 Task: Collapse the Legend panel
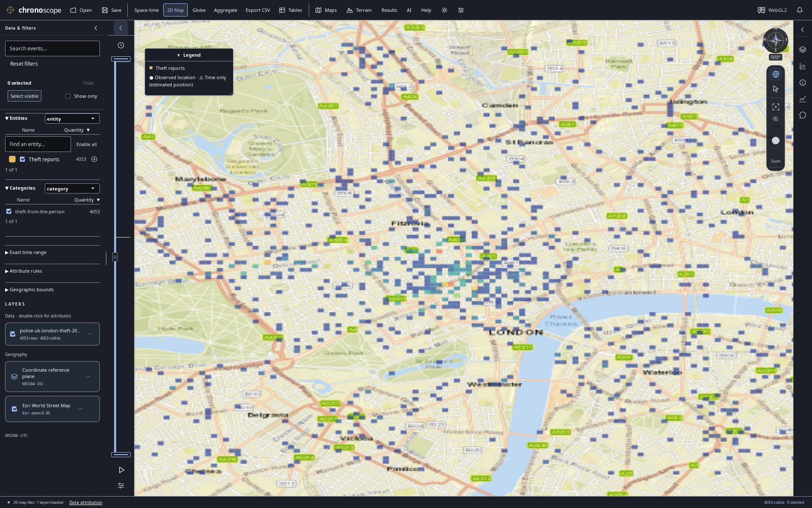pos(189,55)
